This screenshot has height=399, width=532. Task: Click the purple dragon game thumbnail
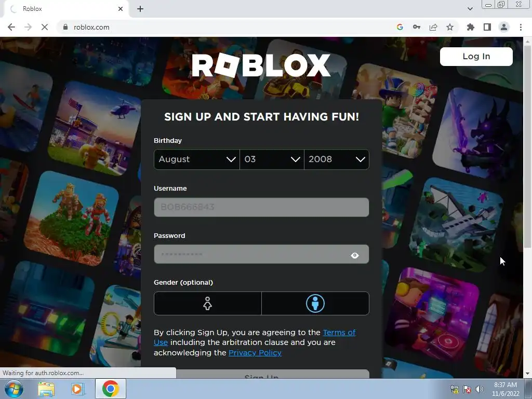[478, 134]
